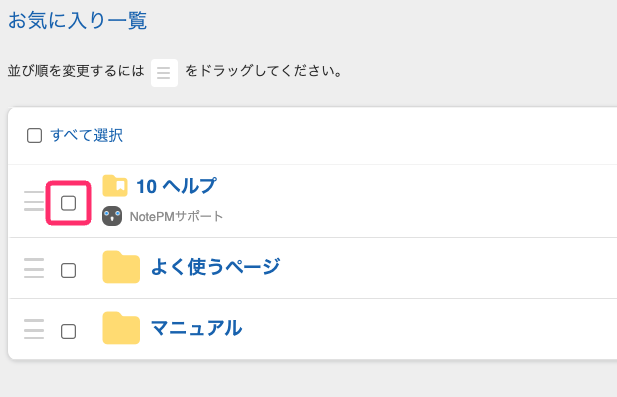The width and height of the screenshot is (617, 397).
Task: Click the 並び順を変更するには instruction text
Action: click(76, 71)
